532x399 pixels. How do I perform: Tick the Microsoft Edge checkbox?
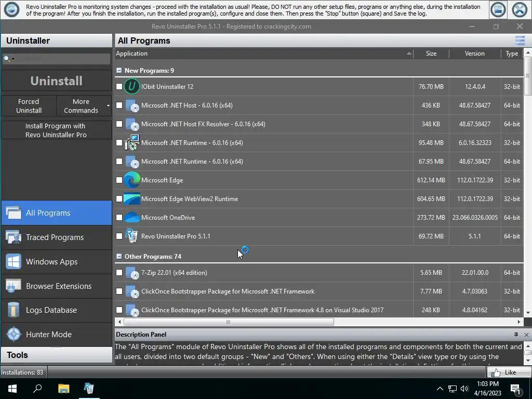119,180
